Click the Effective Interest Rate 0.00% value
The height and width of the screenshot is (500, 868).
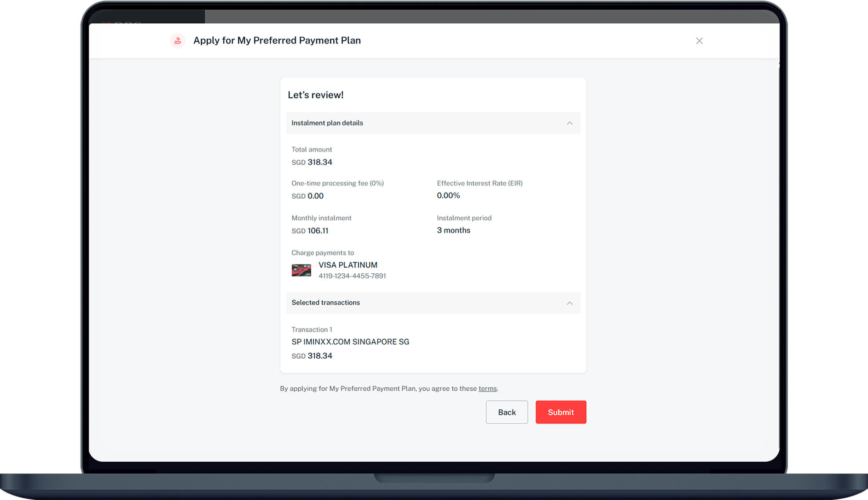448,196
